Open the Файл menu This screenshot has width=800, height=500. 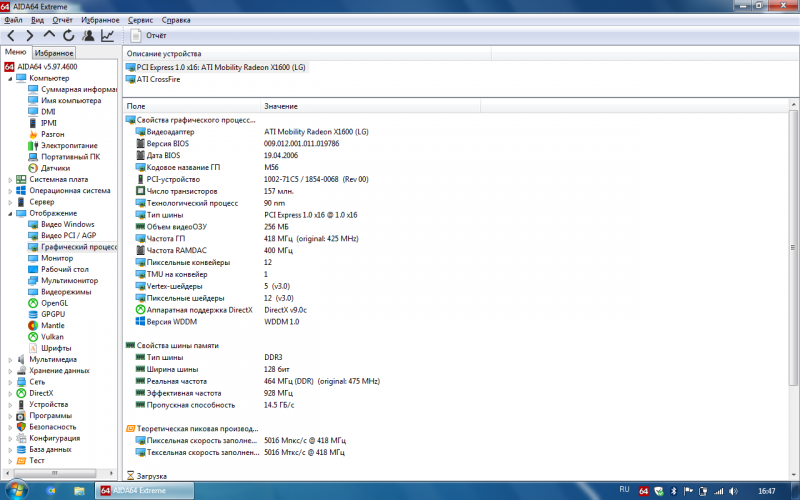click(x=13, y=20)
